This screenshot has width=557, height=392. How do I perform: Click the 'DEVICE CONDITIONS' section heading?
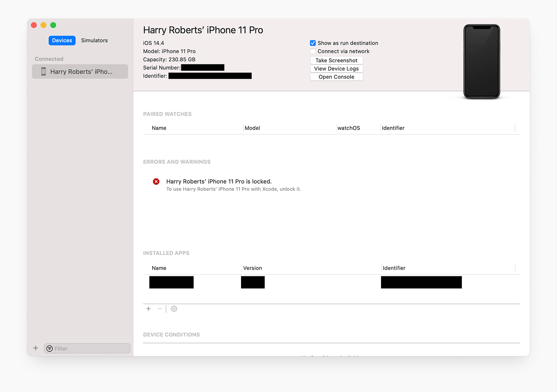click(172, 335)
